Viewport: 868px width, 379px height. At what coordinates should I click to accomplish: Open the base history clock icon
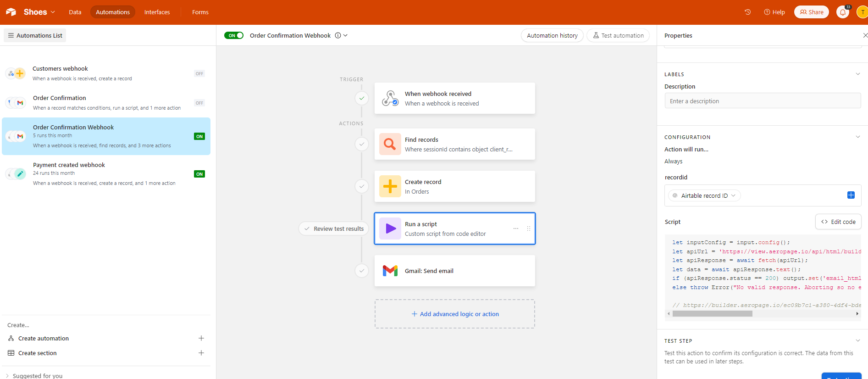[x=747, y=12]
